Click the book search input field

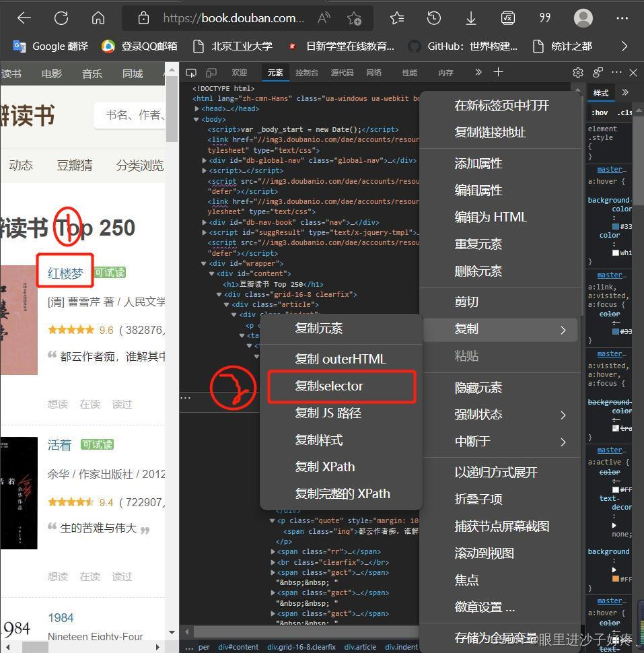(131, 115)
